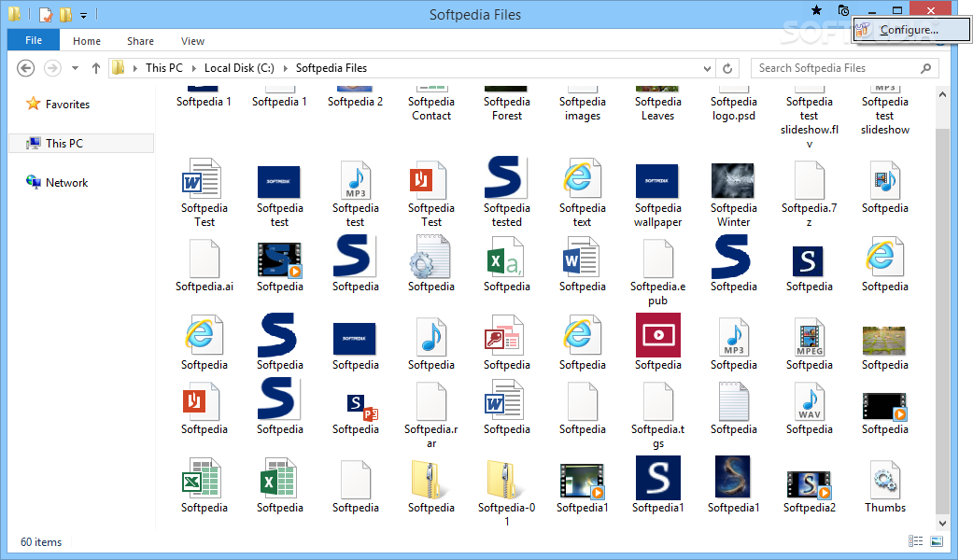973x560 pixels.
Task: Select the Softpedia tested S logo file
Action: tap(507, 192)
